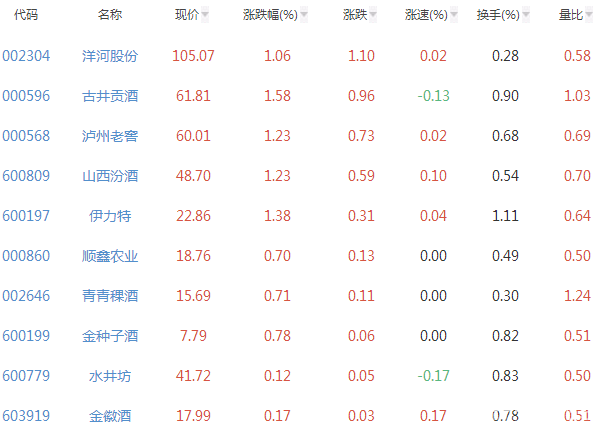Open stock name 山西汾酒
This screenshot has height=431, width=602.
(x=110, y=176)
